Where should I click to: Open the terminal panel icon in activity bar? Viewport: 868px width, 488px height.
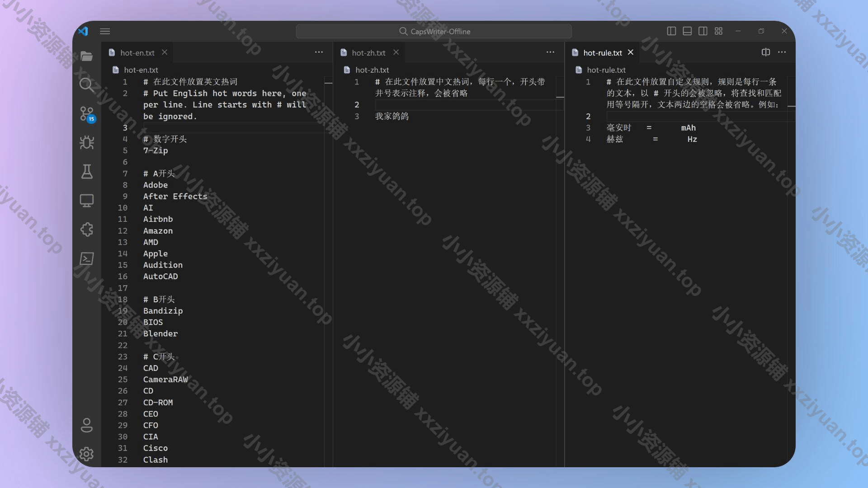(86, 258)
